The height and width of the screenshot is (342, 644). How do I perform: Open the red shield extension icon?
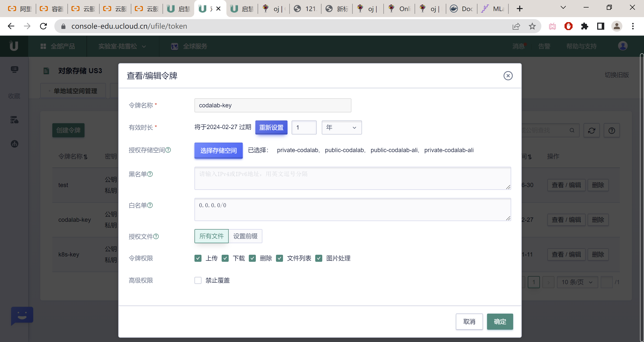pyautogui.click(x=569, y=26)
